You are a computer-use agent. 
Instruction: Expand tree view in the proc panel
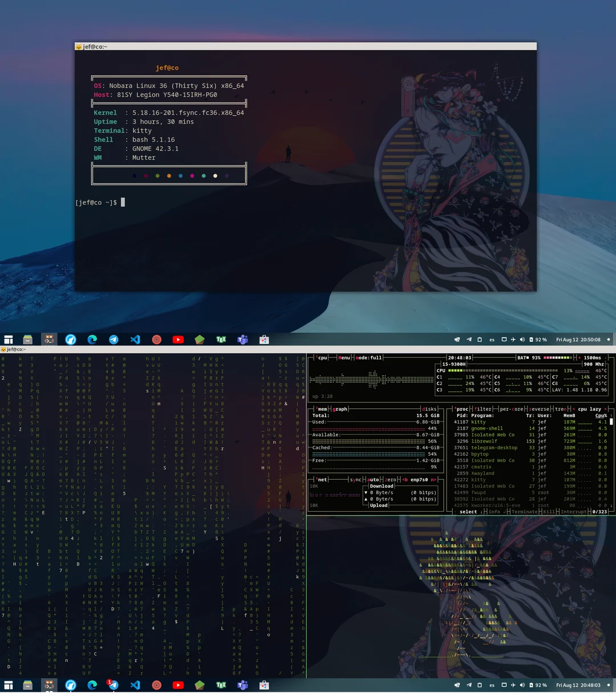(560, 409)
